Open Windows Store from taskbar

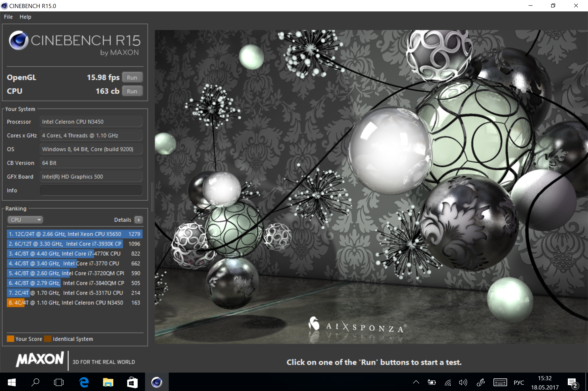point(132,382)
